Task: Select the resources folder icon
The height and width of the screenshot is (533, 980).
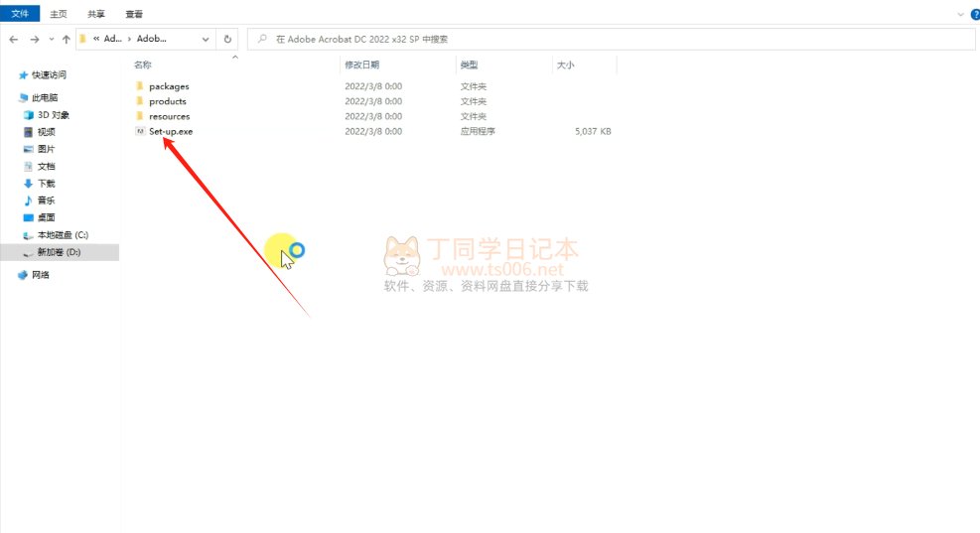Action: [140, 116]
